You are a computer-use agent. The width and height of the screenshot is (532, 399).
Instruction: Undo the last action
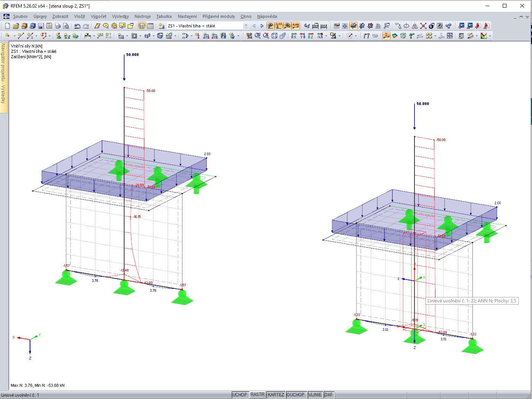[78, 26]
